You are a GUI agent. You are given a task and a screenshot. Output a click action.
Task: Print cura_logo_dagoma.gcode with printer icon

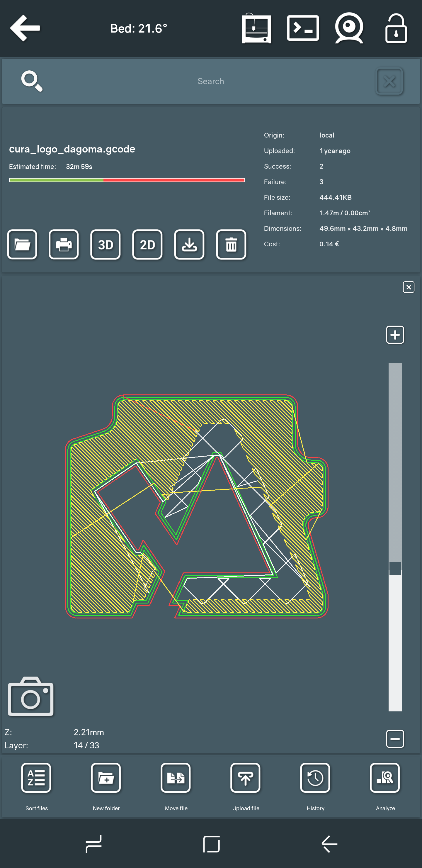pyautogui.click(x=64, y=245)
